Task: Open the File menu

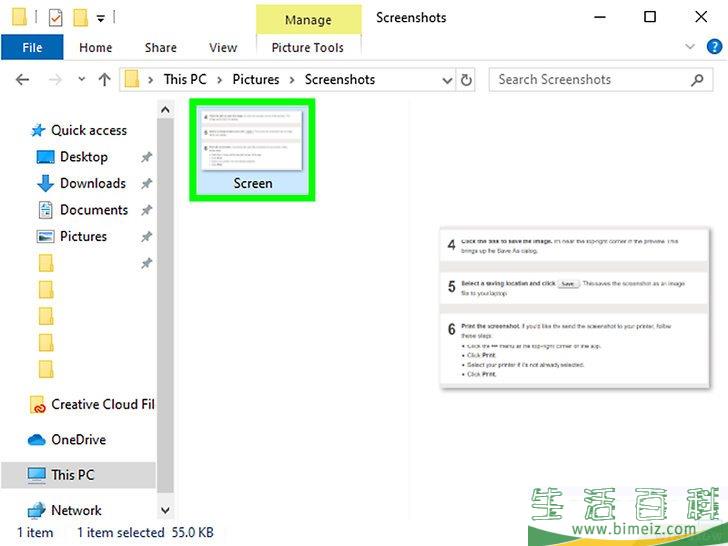Action: pos(32,47)
